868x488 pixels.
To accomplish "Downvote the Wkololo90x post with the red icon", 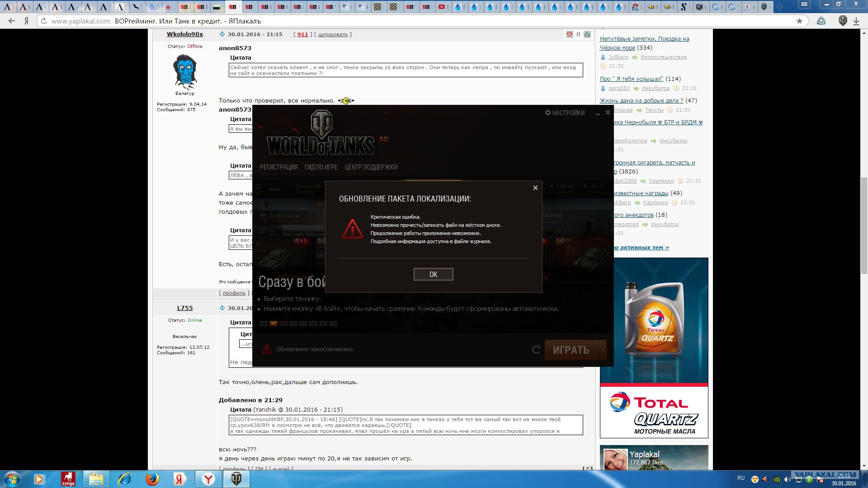I will click(x=569, y=34).
